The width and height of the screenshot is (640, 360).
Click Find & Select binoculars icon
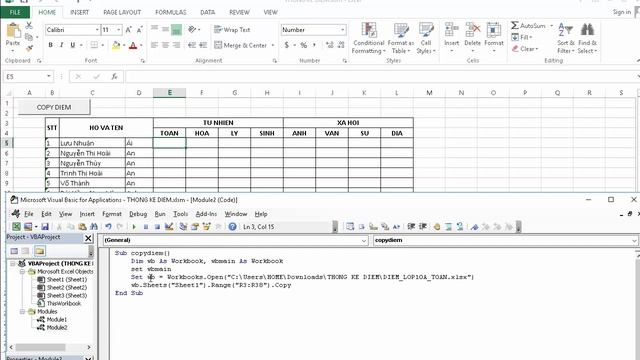587,30
